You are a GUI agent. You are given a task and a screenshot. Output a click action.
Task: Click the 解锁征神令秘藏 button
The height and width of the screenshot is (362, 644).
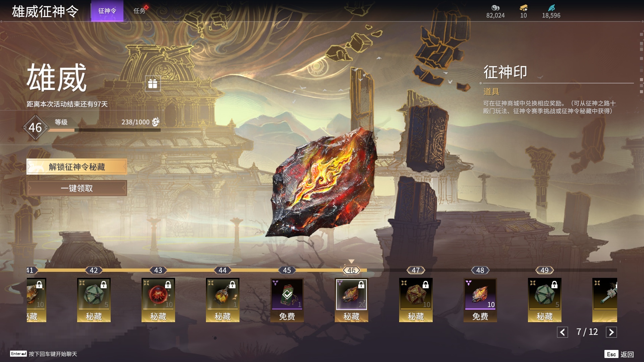tap(77, 167)
